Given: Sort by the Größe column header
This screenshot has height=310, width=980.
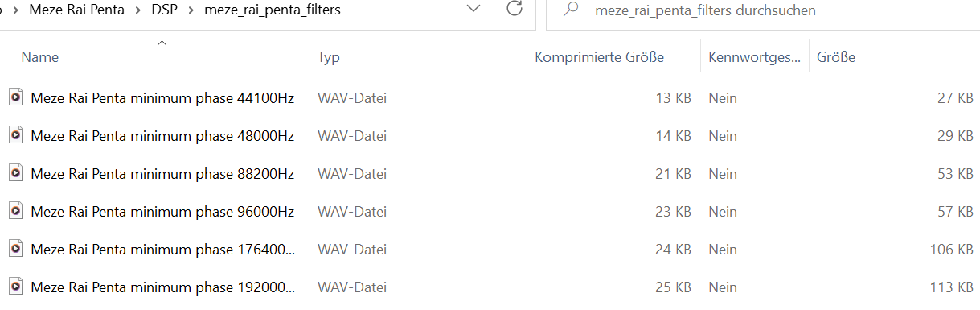Looking at the screenshot, I should tap(894, 57).
